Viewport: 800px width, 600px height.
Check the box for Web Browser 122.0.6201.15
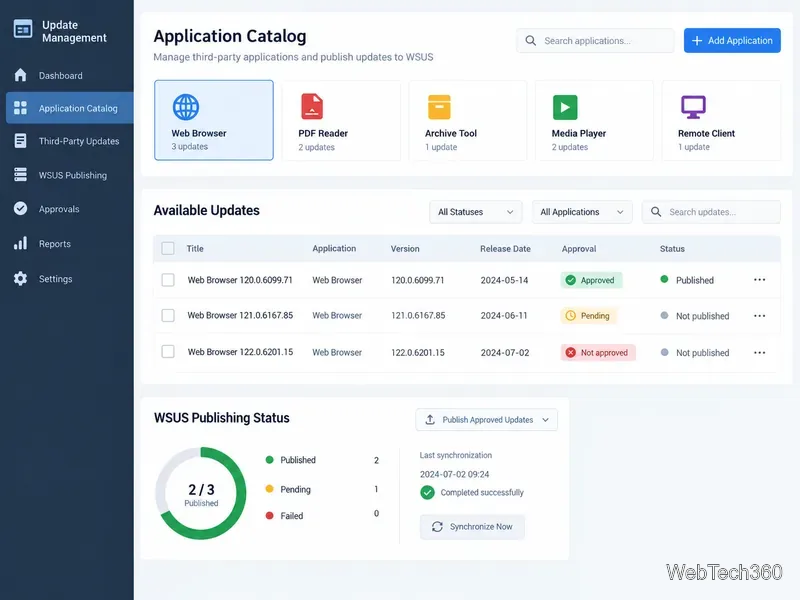click(x=168, y=352)
